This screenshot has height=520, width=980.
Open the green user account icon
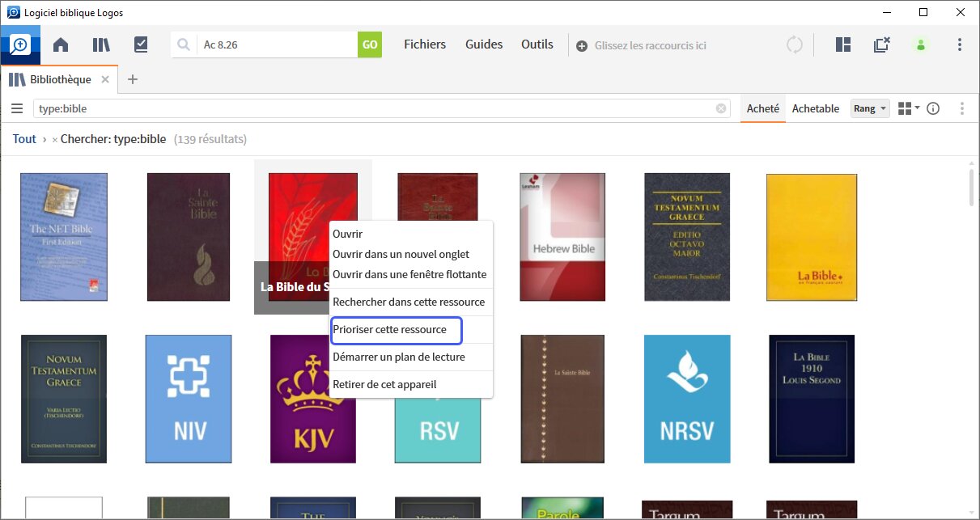pos(921,45)
